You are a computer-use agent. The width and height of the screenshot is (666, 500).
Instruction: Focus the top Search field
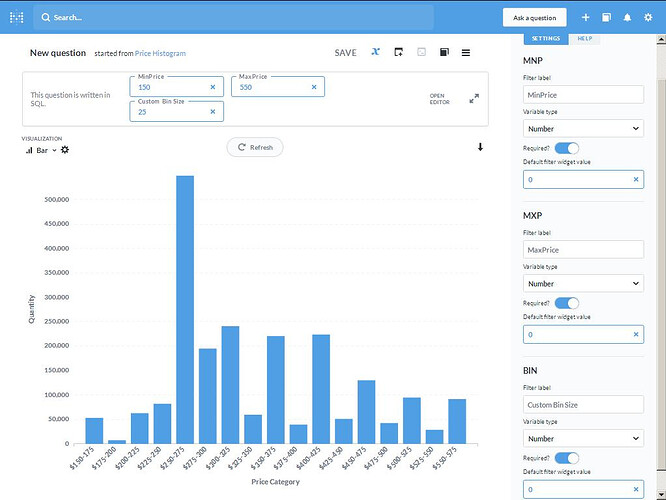[233, 17]
